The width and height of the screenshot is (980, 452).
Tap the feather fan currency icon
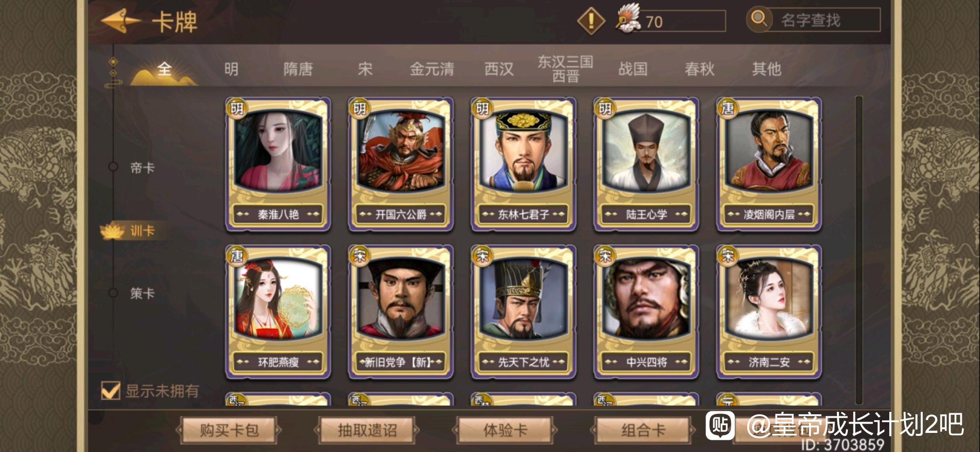[629, 19]
